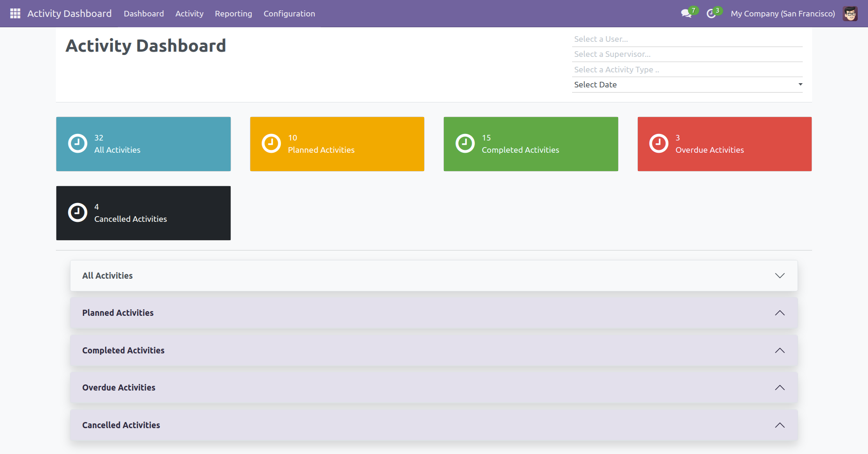Open the apps grid menu icon
Image resolution: width=868 pixels, height=454 pixels.
click(15, 14)
